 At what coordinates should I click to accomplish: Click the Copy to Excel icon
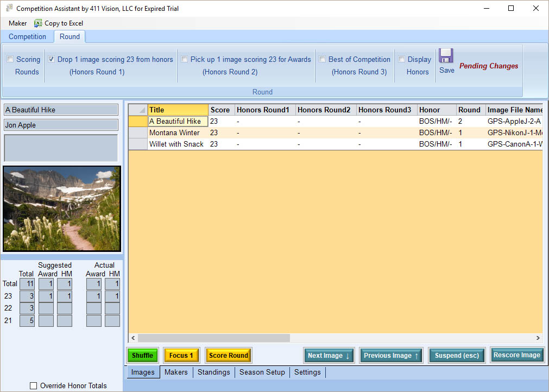tap(38, 23)
